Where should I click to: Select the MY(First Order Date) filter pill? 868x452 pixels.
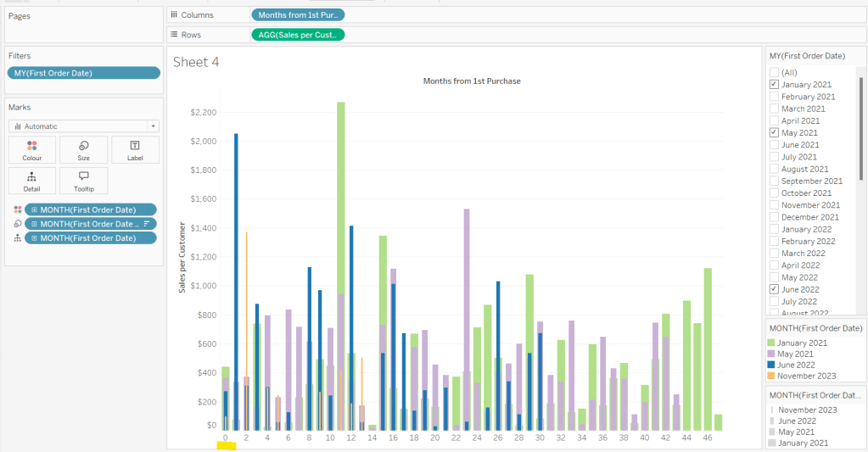[83, 73]
